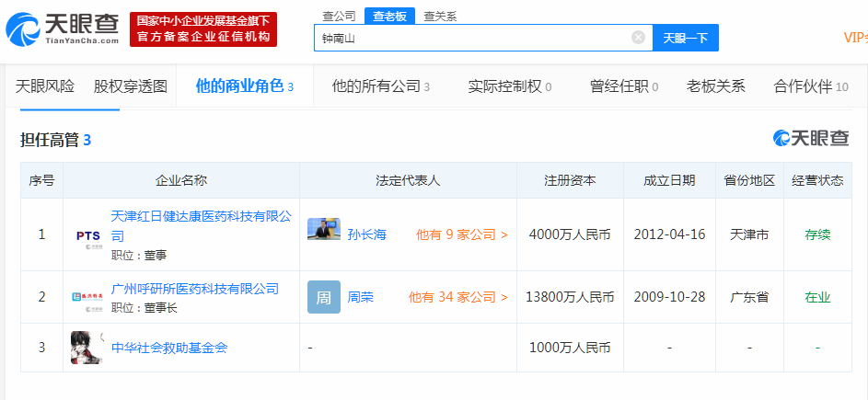This screenshot has height=400, width=868.
Task: Click the 职位:董事长 label
Action: [x=145, y=308]
